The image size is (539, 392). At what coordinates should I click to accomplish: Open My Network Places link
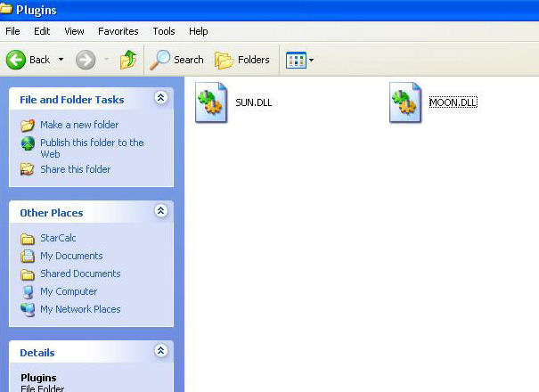80,309
